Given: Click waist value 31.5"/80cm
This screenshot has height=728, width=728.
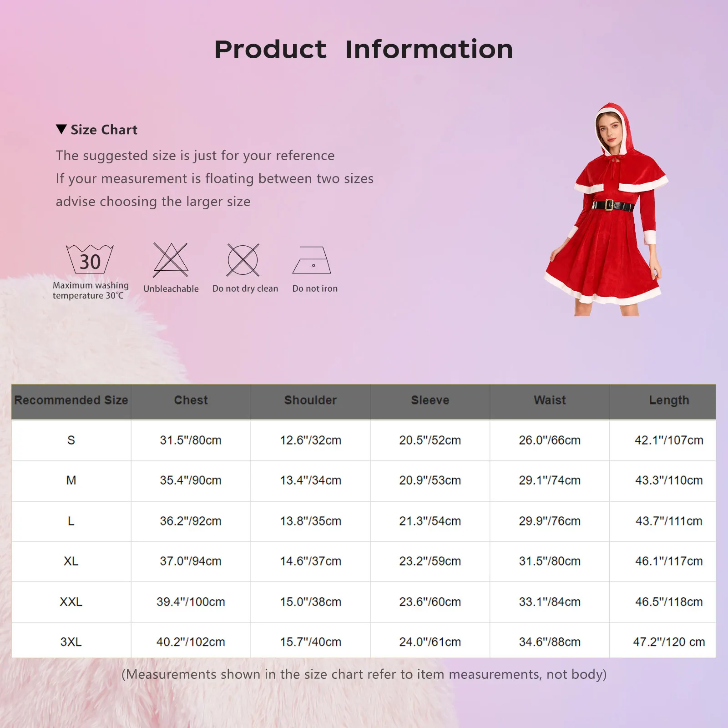Looking at the screenshot, I should (550, 561).
